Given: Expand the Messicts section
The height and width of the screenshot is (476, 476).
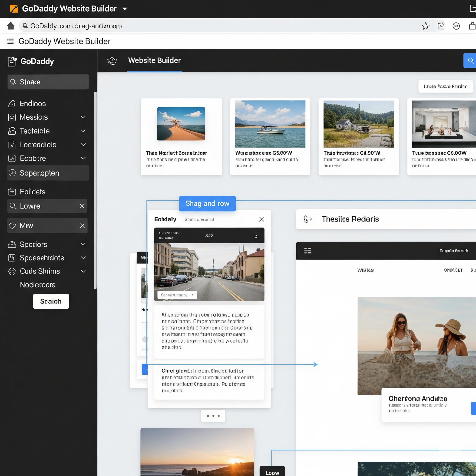Looking at the screenshot, I should coord(83,117).
